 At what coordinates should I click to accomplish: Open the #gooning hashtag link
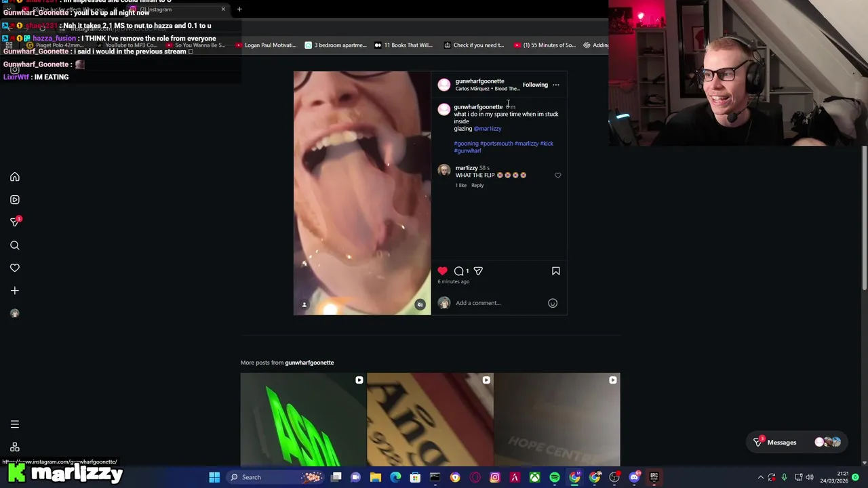pyautogui.click(x=466, y=144)
